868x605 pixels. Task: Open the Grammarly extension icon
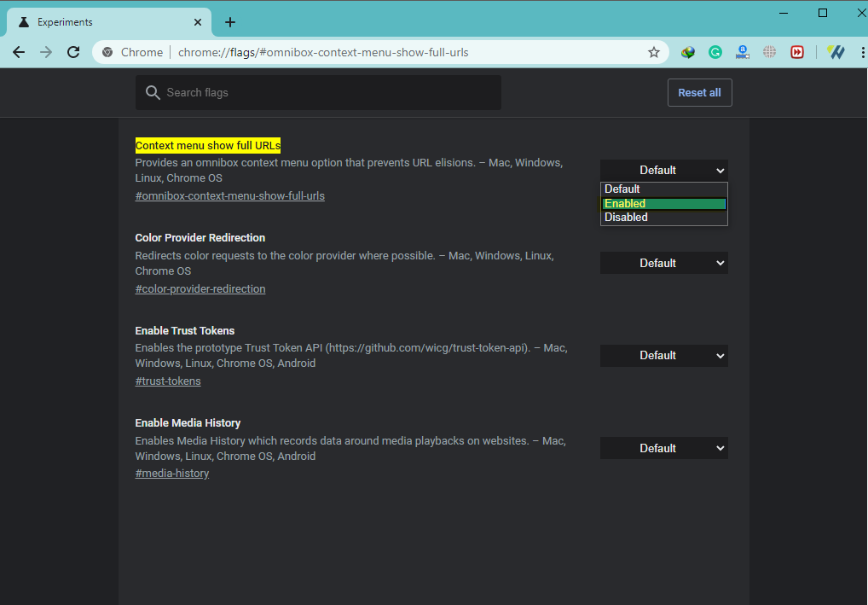tap(715, 52)
